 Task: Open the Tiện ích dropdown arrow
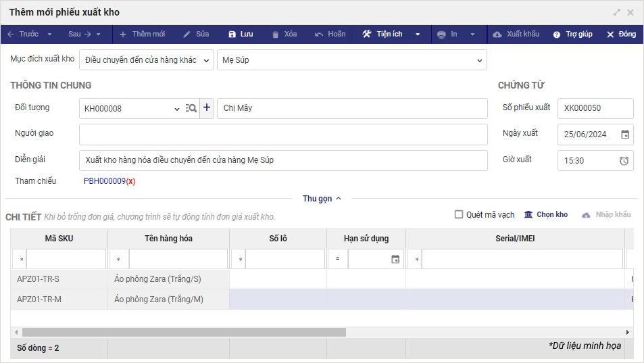pyautogui.click(x=418, y=34)
